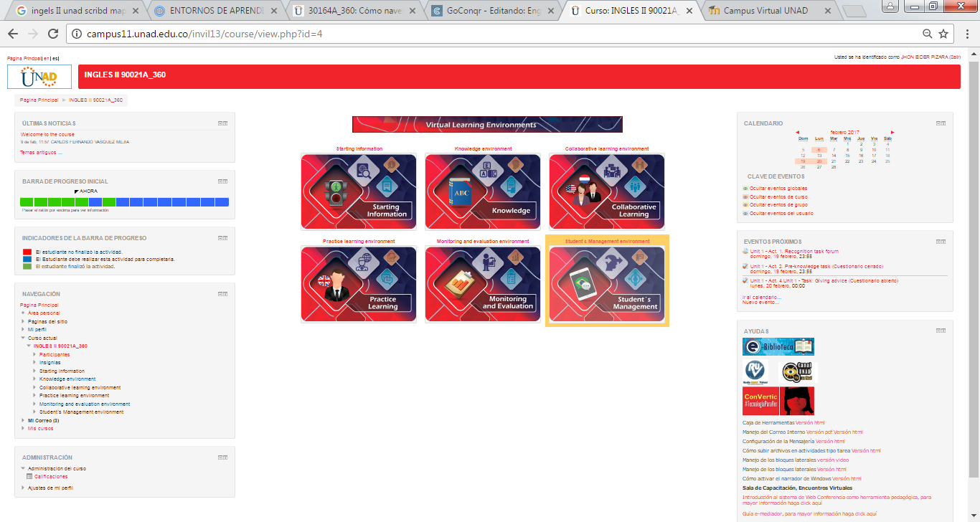Screen dimensions: 980x522
Task: Go to previous month in calendar
Action: 797,132
